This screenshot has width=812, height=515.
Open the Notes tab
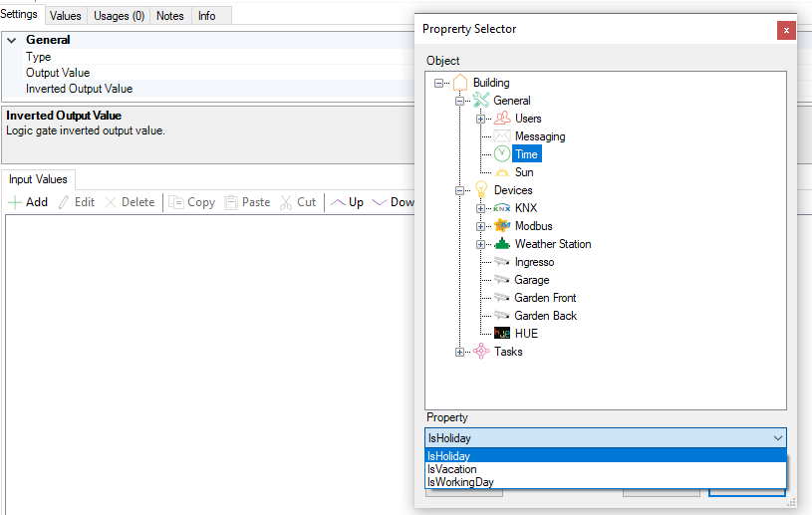pos(170,16)
